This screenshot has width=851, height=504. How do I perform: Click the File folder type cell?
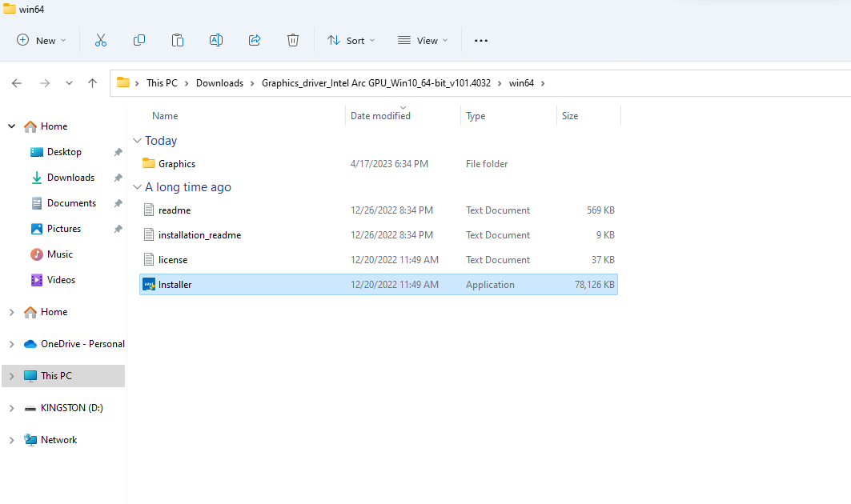point(486,164)
